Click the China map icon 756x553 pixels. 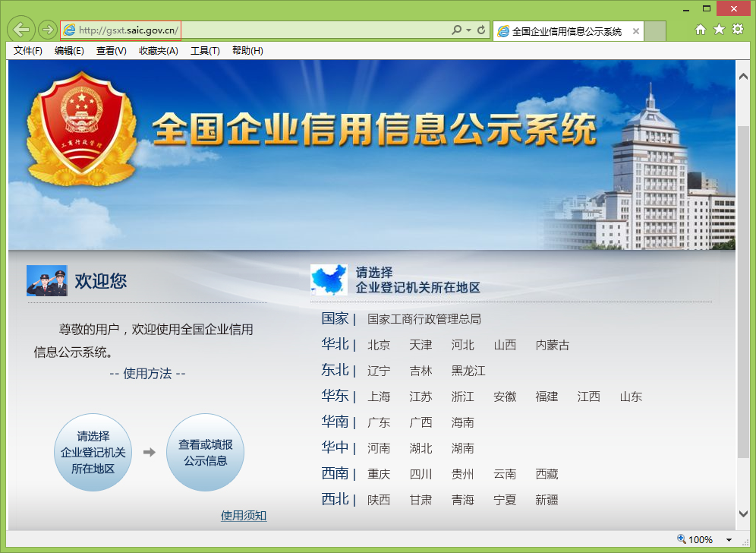pos(329,280)
